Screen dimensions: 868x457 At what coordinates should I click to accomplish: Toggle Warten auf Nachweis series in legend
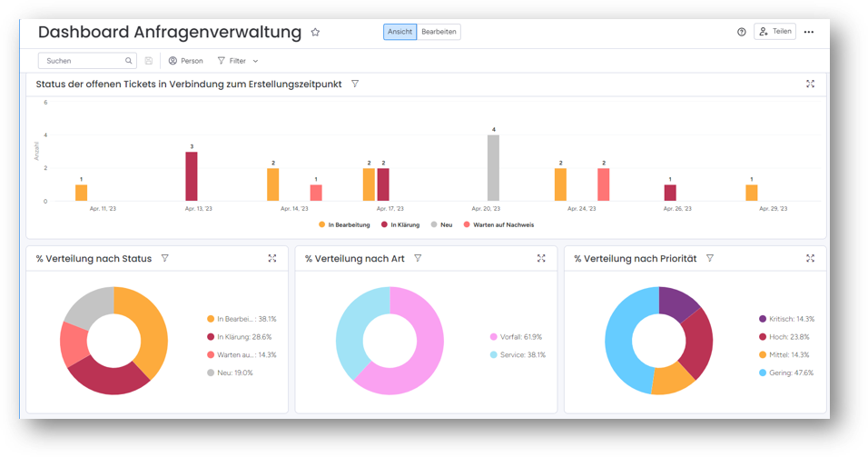tap(498, 225)
